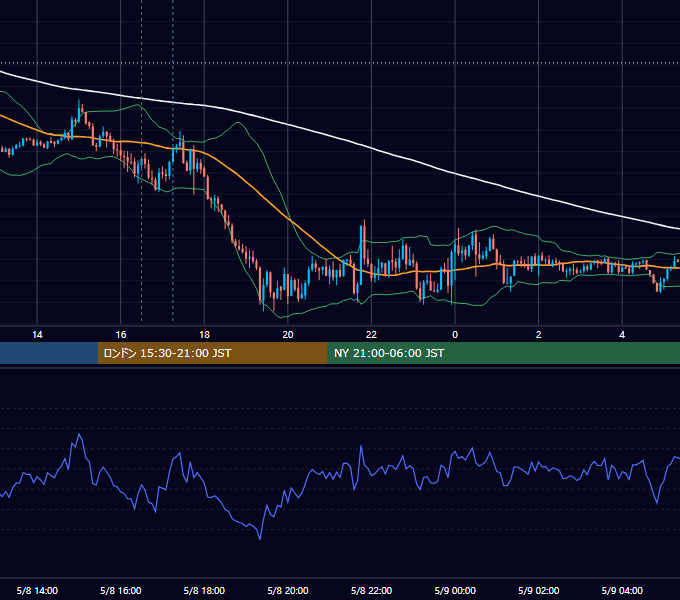This screenshot has height=600, width=680.
Task: Click the 4 hour label on price chart axis
Action: (622, 335)
